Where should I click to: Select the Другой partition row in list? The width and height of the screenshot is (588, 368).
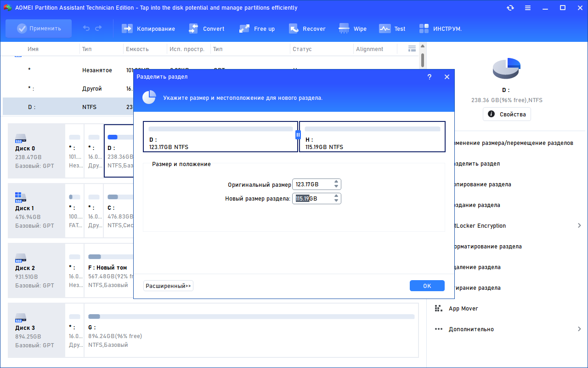click(x=68, y=88)
